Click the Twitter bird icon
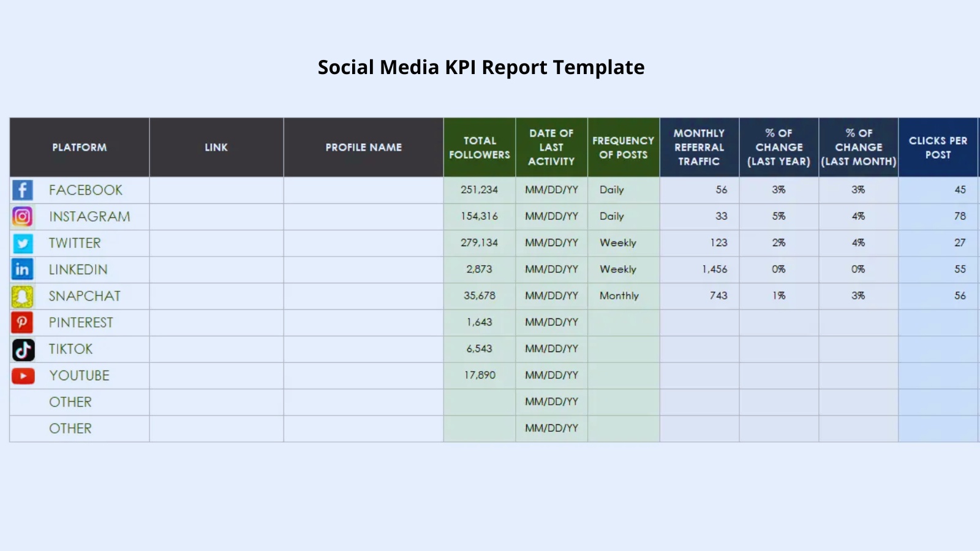980x551 pixels. [23, 243]
